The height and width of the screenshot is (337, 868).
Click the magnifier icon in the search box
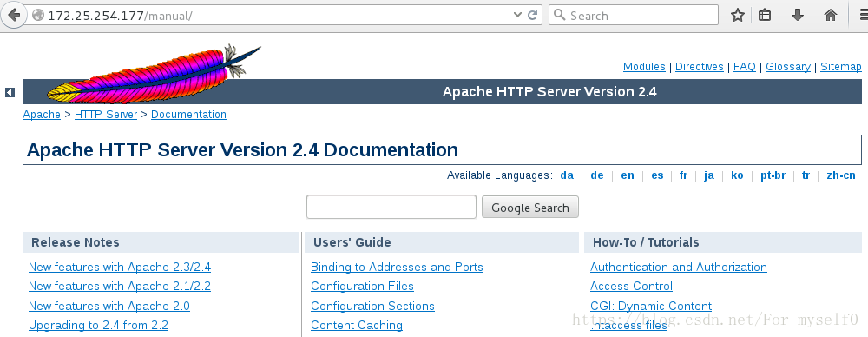[560, 15]
